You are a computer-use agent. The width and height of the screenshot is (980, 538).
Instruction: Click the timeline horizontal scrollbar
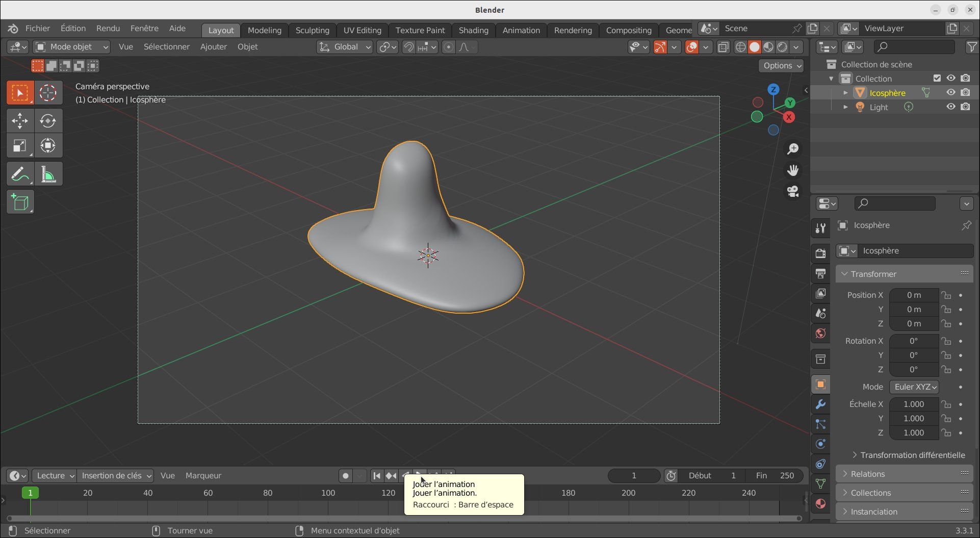coord(404,519)
